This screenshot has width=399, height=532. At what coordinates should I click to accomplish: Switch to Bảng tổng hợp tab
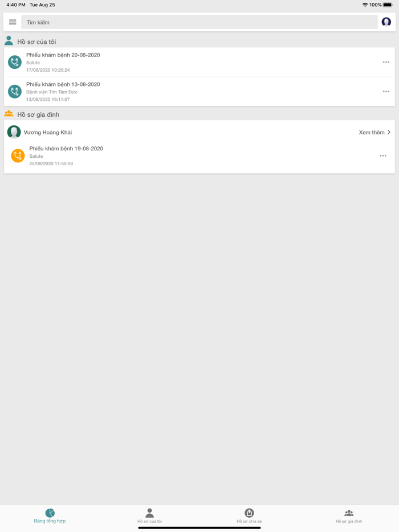point(50,516)
